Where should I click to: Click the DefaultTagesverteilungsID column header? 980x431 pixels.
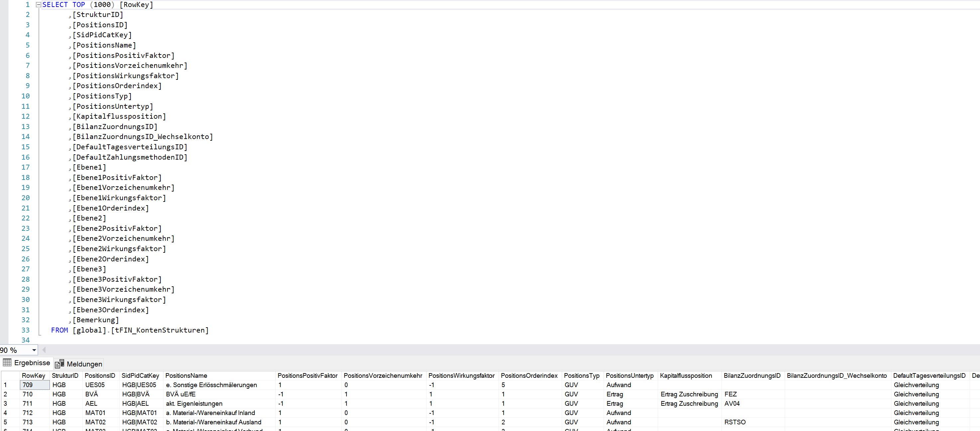(929, 375)
